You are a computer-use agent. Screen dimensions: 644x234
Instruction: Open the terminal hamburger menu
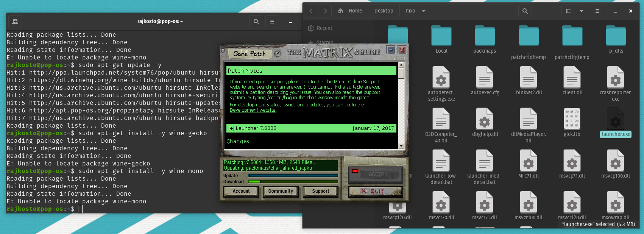coord(272,22)
